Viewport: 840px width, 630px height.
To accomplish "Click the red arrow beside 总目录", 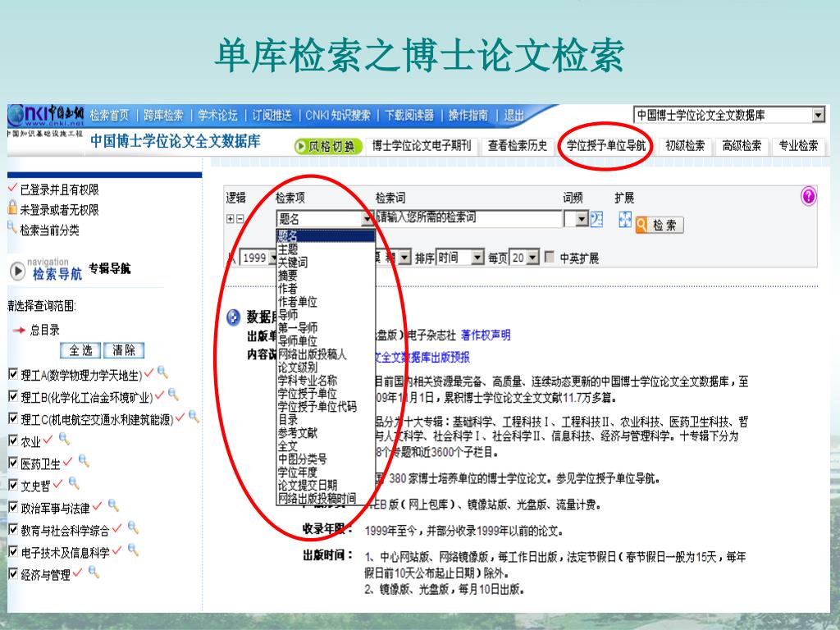I will tap(20, 330).
